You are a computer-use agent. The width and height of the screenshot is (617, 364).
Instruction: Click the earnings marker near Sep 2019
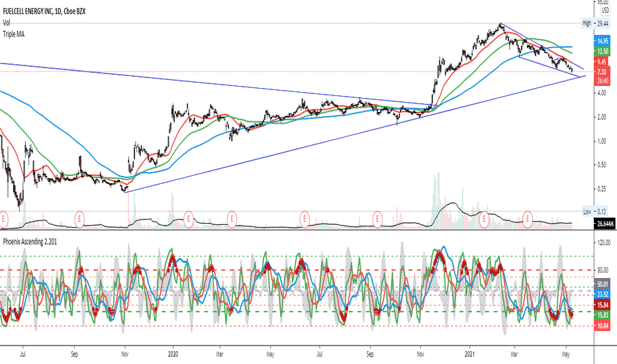pyautogui.click(x=80, y=218)
